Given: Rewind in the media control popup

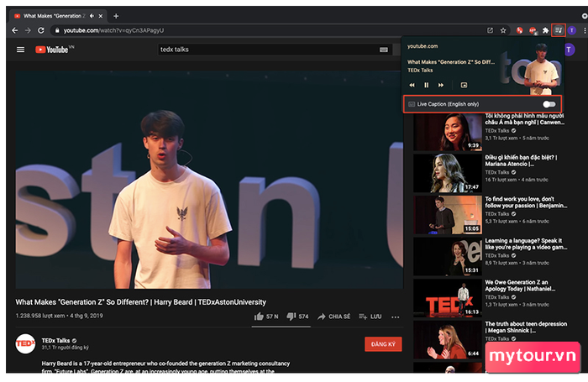Looking at the screenshot, I should pos(412,85).
